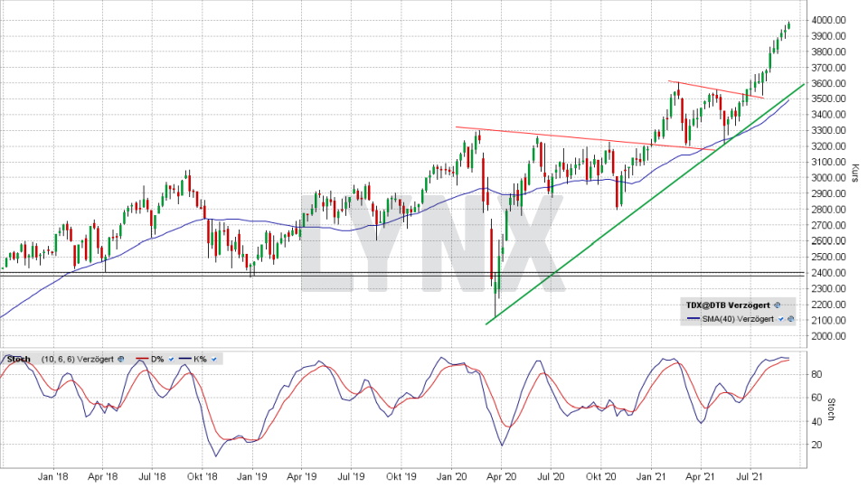Click the settings icon in the SMA(40) row
868x488 pixels.
(791, 319)
